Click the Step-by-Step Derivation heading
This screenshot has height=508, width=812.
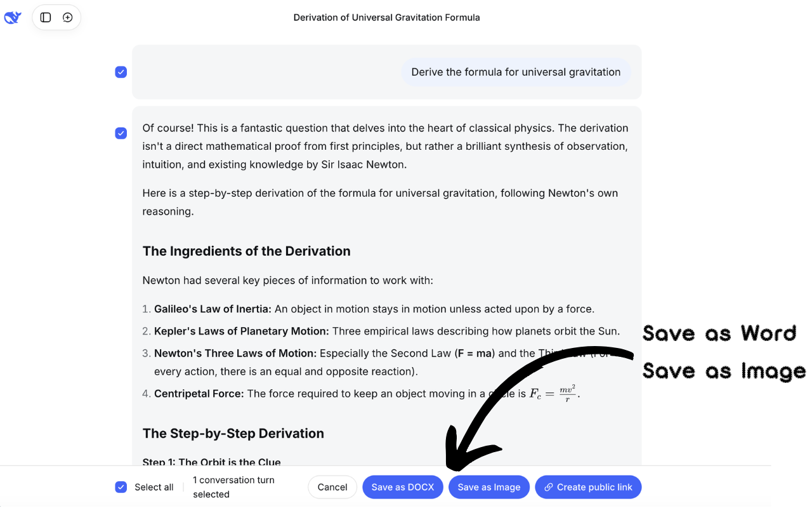click(233, 433)
